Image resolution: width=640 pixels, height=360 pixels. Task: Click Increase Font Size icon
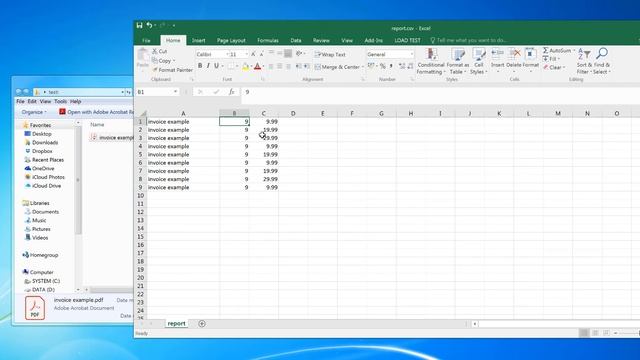[253, 54]
